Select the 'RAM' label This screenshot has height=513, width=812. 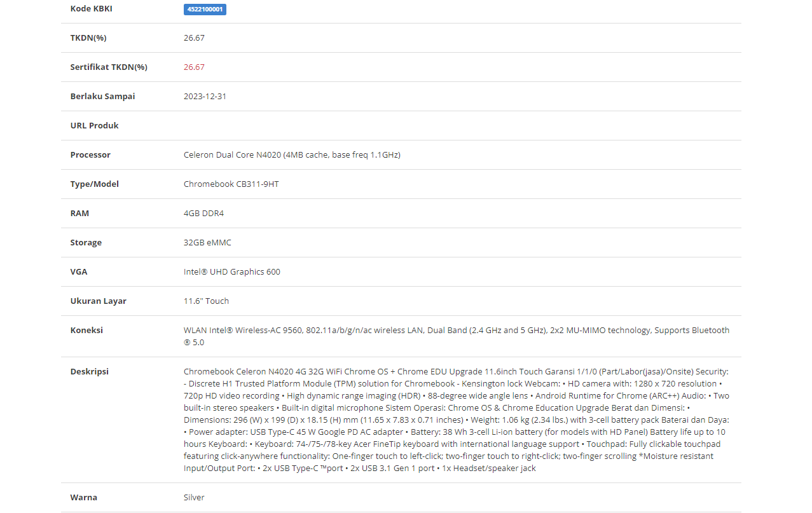(79, 214)
